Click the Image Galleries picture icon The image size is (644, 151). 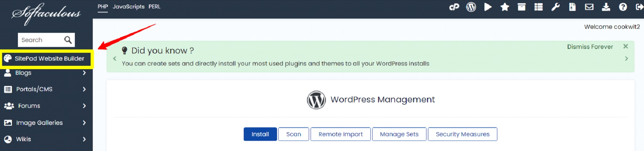pyautogui.click(x=8, y=123)
